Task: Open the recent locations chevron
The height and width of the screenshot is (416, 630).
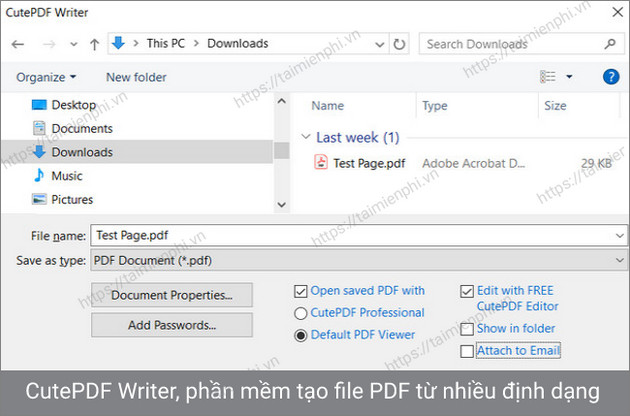Action: [x=74, y=44]
